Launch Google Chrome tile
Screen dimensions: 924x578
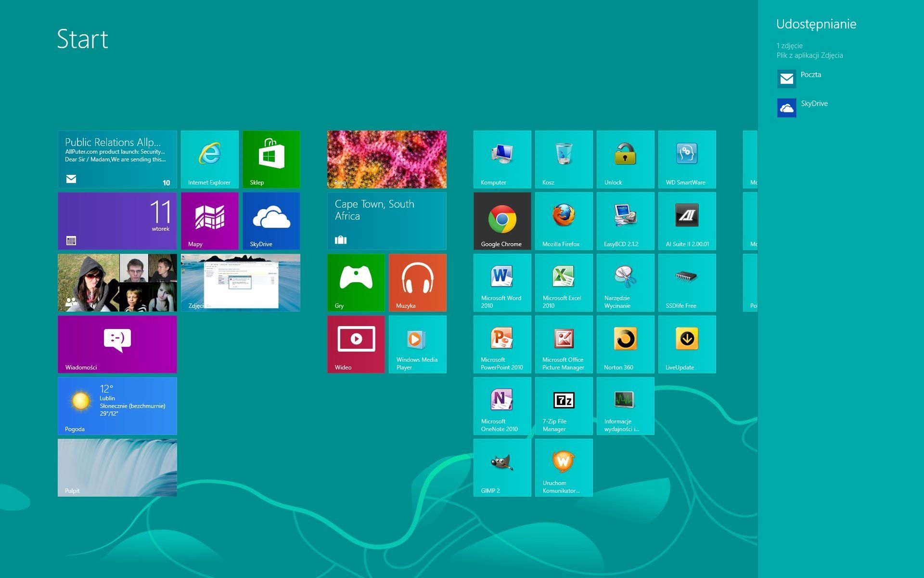pyautogui.click(x=502, y=221)
